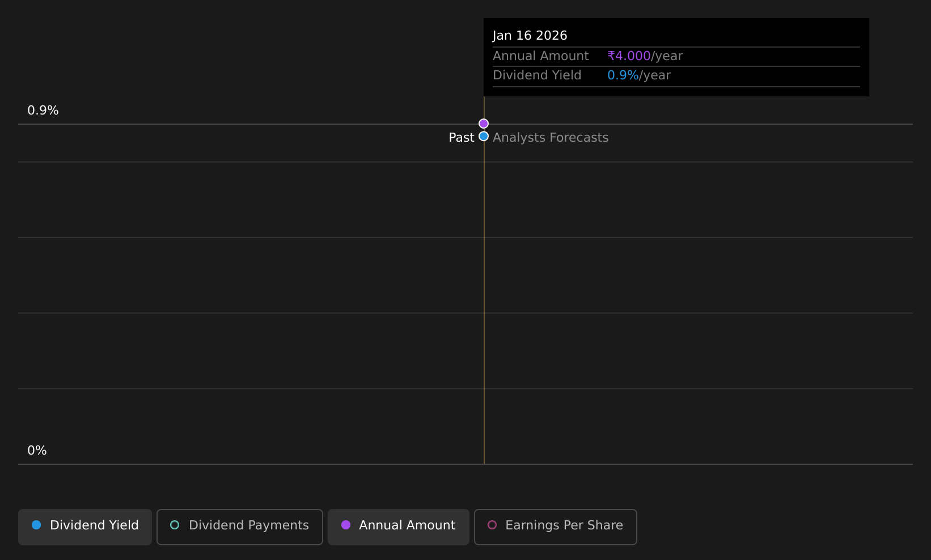Viewport: 931px width, 560px height.
Task: Toggle the Dividend Yield series
Action: point(85,527)
